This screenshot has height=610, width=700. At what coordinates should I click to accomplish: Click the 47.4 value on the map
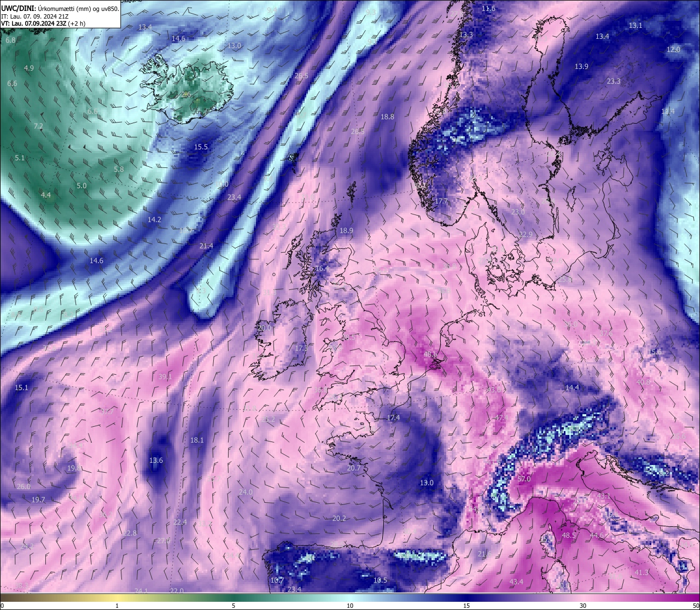pos(501,417)
